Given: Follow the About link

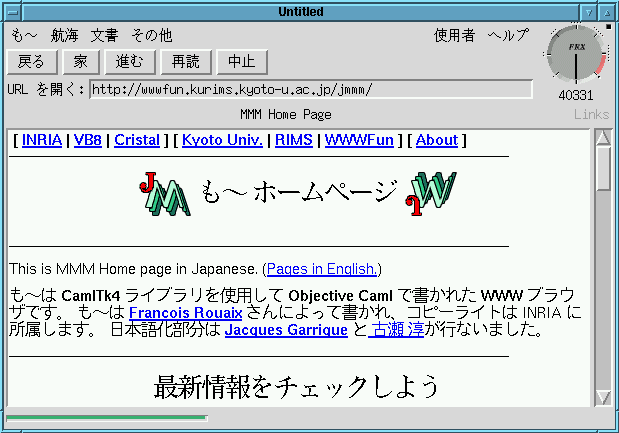Looking at the screenshot, I should [x=437, y=140].
